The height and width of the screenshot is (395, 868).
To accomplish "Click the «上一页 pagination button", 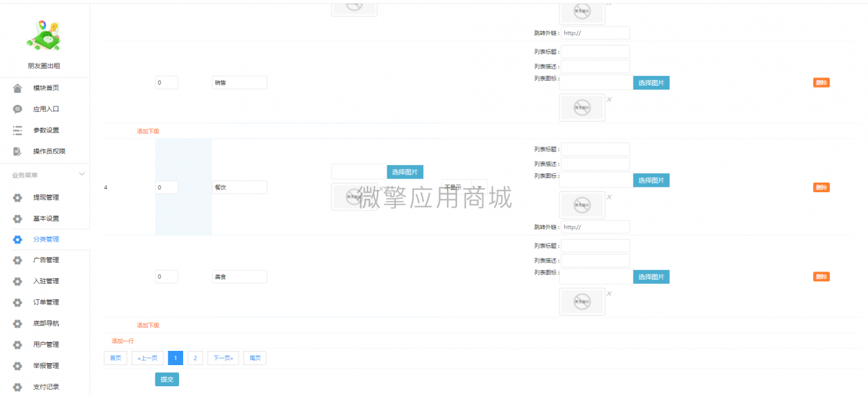I will (147, 358).
